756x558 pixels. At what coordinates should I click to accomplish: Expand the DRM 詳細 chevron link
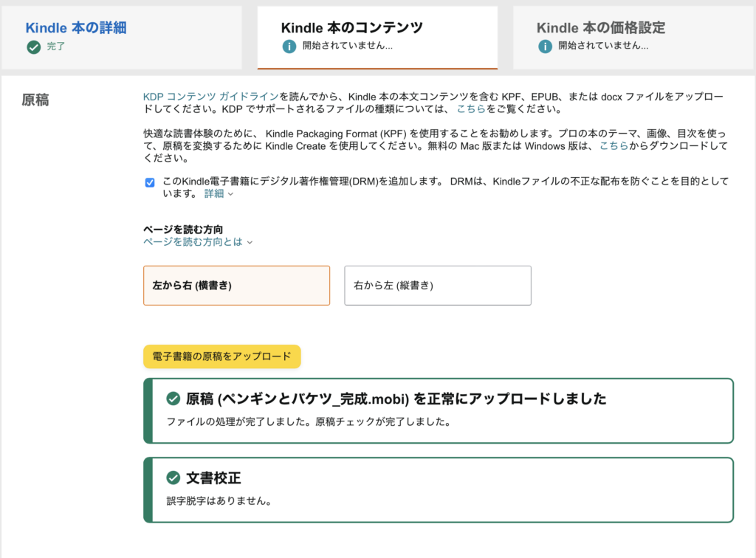point(219,194)
